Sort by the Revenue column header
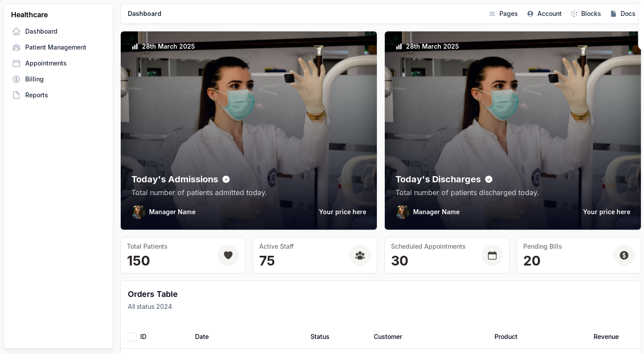 (606, 337)
